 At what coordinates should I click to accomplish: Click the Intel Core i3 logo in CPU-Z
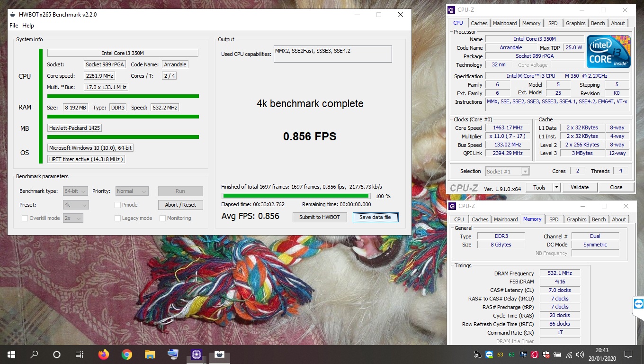pyautogui.click(x=608, y=52)
